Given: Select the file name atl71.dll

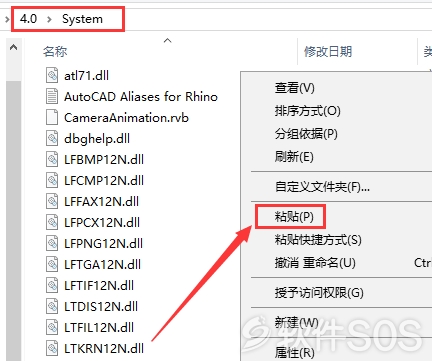Looking at the screenshot, I should [86, 76].
